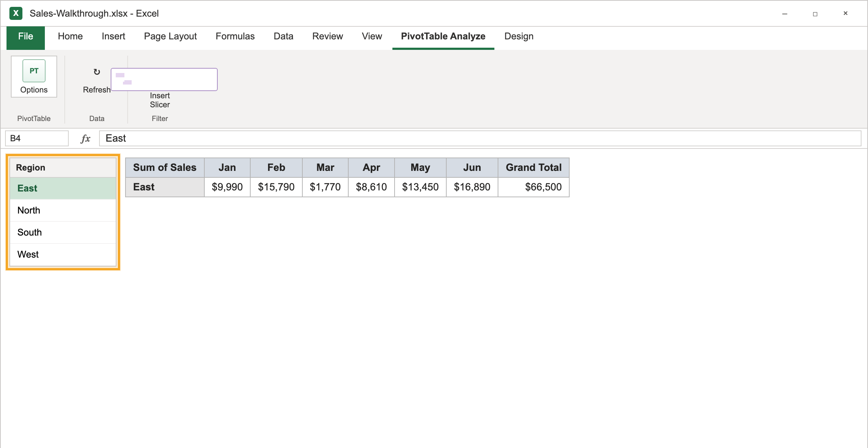Click the Name Box showing B4
Screen dimensions: 868x448
point(37,138)
